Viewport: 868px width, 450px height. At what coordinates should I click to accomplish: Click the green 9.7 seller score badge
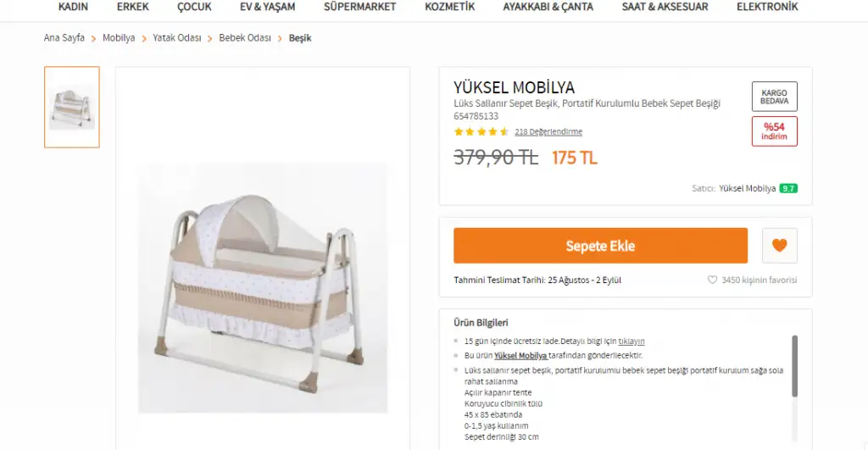(788, 188)
